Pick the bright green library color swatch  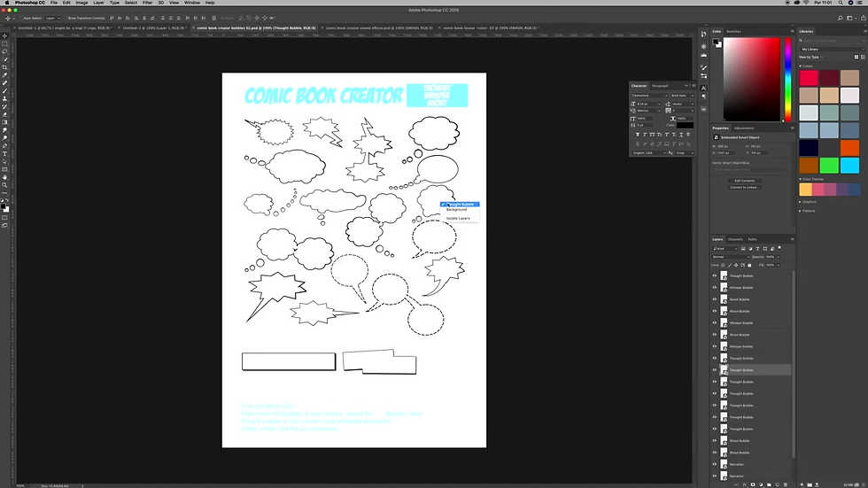coord(828,165)
